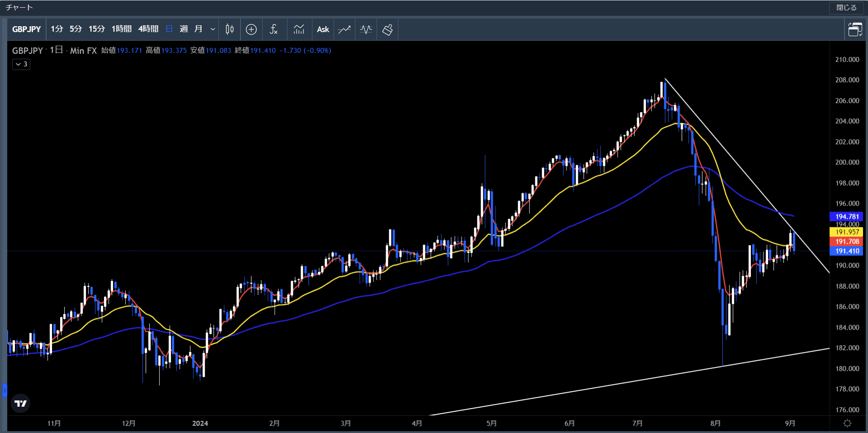This screenshot has height=433, width=868.
Task: Click the blue left panel handle
Action: 5,390
